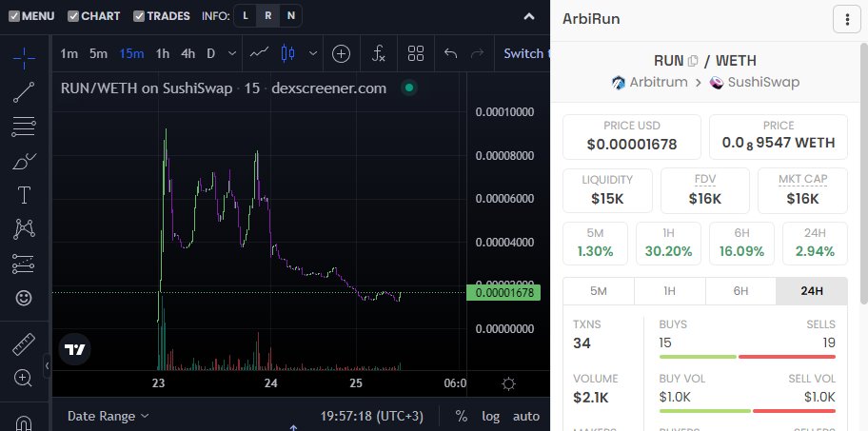Image resolution: width=868 pixels, height=431 pixels.
Task: Select the 1h timeframe
Action: coord(162,53)
